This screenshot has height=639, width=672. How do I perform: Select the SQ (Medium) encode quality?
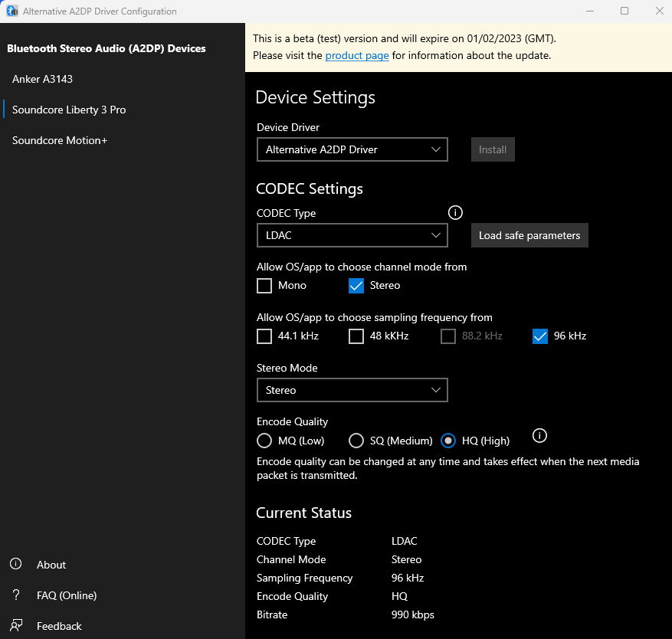(356, 441)
